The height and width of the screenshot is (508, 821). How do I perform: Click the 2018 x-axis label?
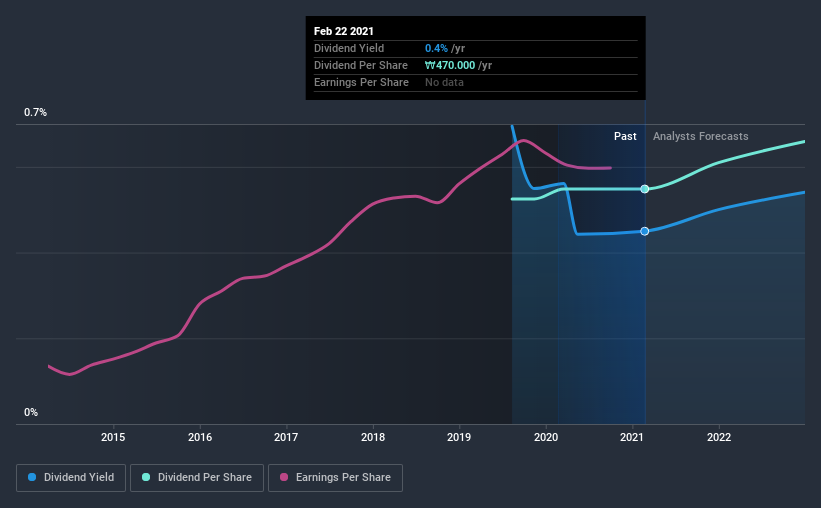(373, 437)
